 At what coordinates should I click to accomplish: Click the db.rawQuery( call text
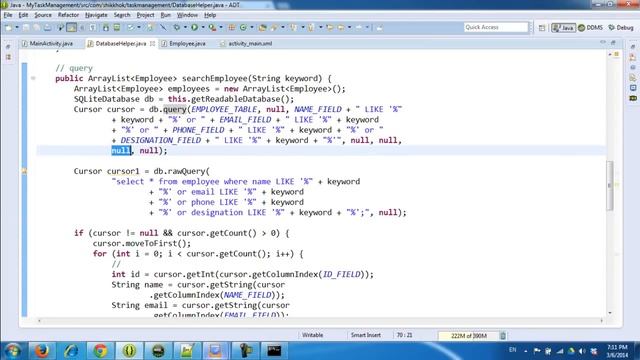182,171
